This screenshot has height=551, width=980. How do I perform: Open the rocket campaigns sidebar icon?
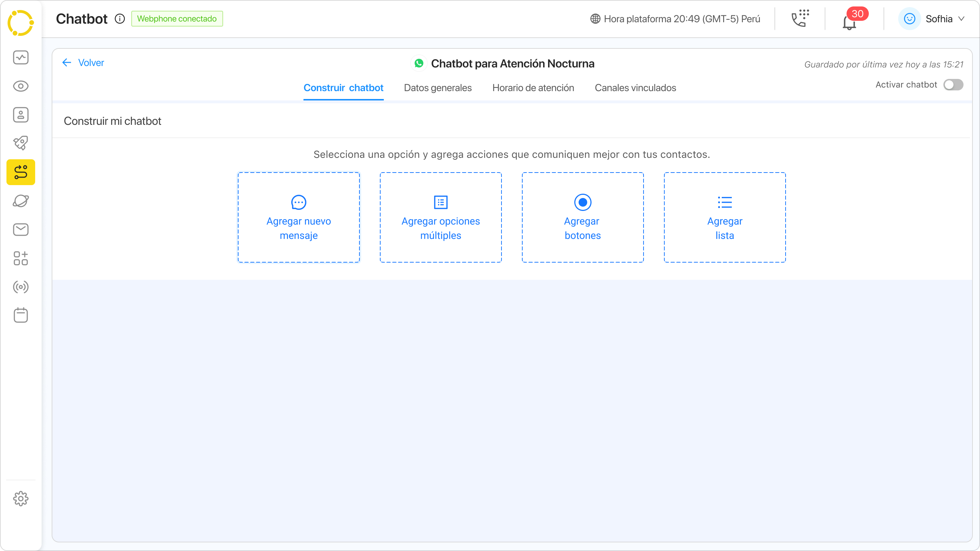20,143
